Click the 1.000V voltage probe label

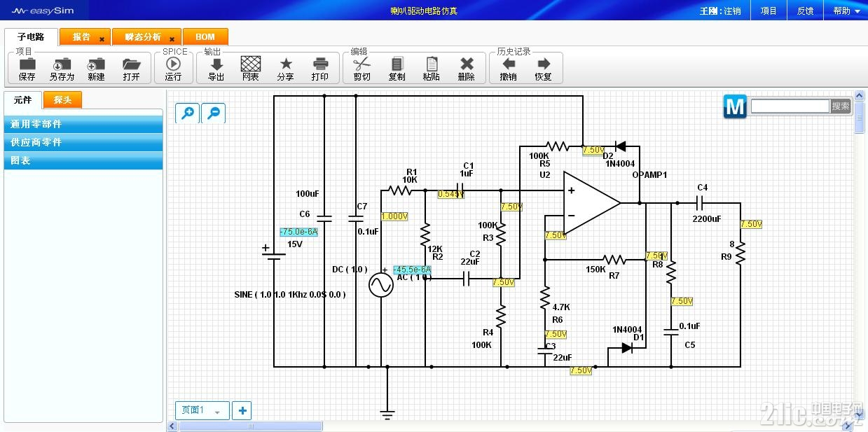click(394, 216)
